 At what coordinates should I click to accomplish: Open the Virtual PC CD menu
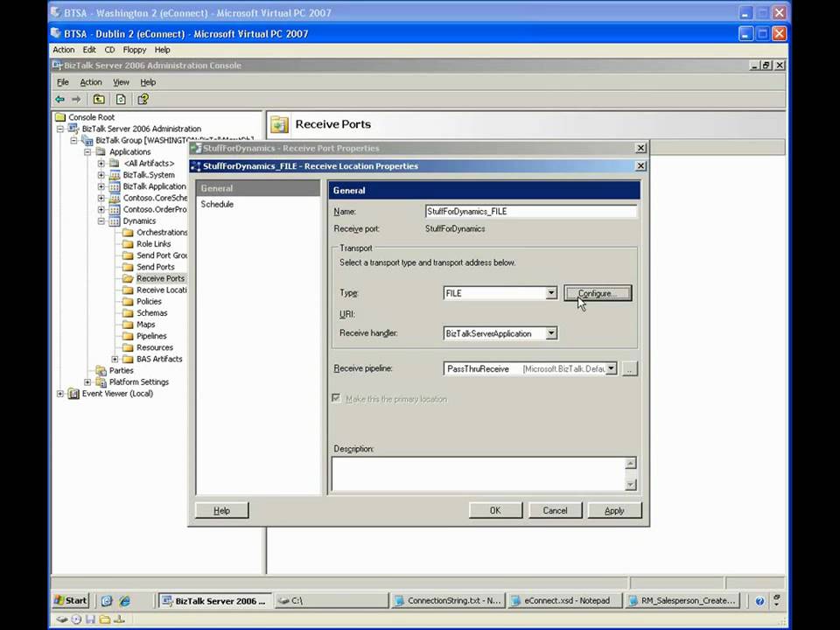[109, 49]
